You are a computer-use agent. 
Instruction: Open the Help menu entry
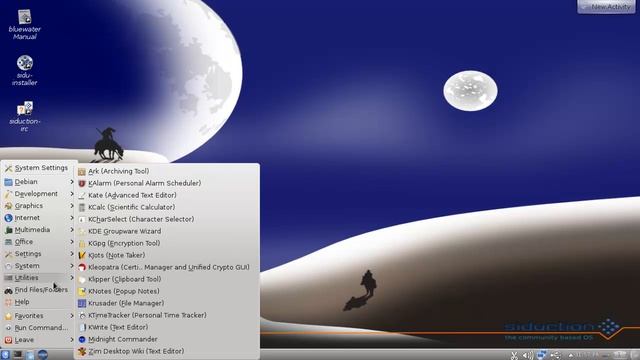click(x=39, y=302)
